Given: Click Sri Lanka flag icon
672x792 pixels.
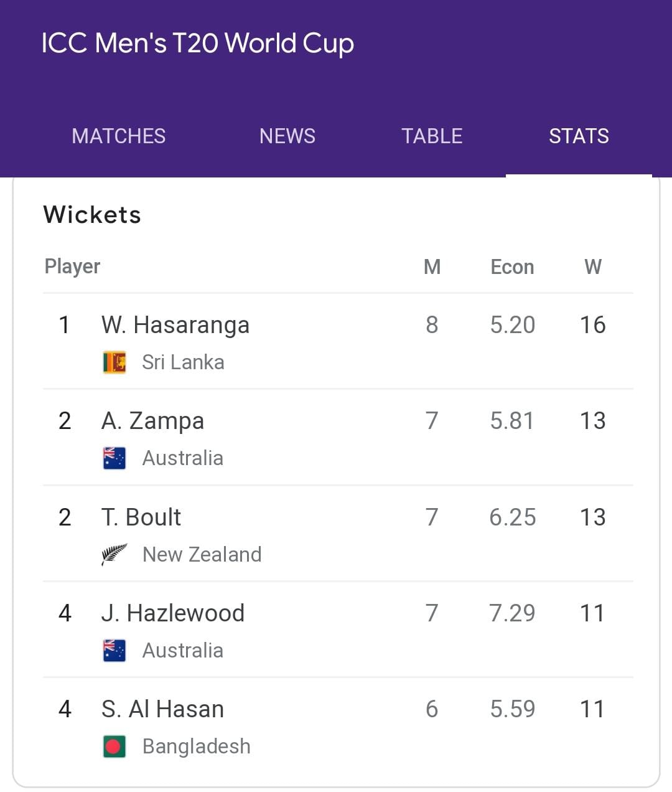Looking at the screenshot, I should click(114, 362).
